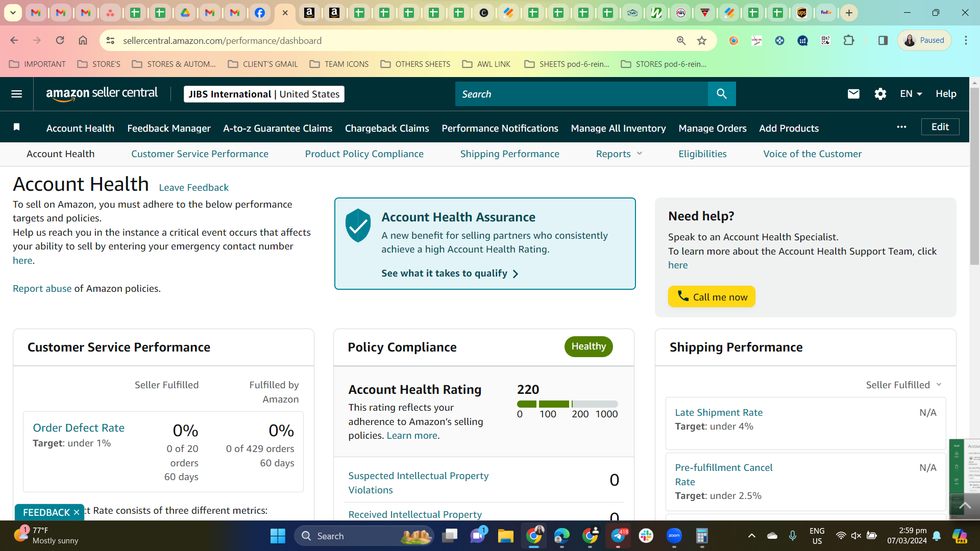This screenshot has height=551, width=980.
Task: Open the Chrome three-dot menu
Action: (966, 40)
